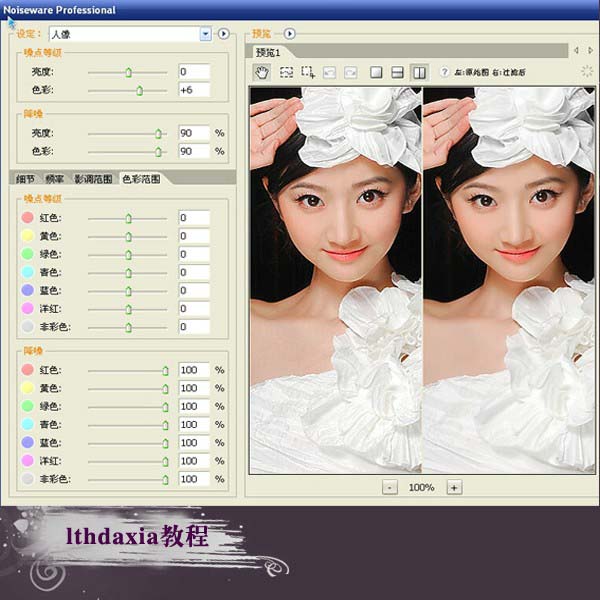
Task: Switch to vertical side-by-side preview
Action: click(x=419, y=72)
